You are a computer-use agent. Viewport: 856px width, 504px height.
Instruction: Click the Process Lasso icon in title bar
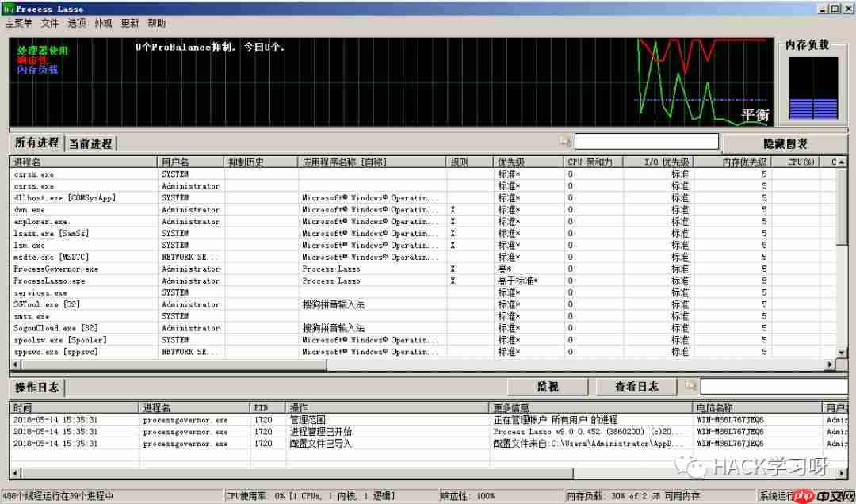point(8,9)
